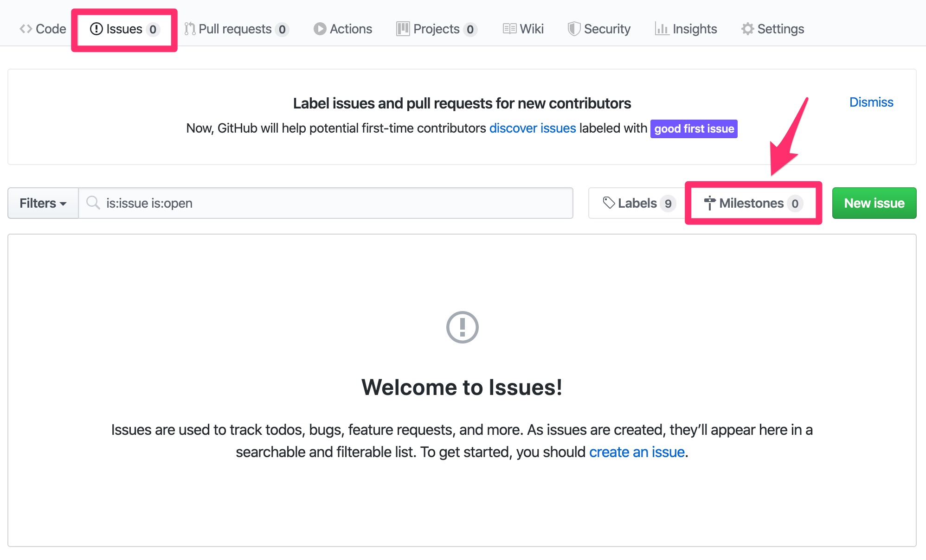926x560 pixels.
Task: Click the Settings gear icon
Action: click(747, 29)
